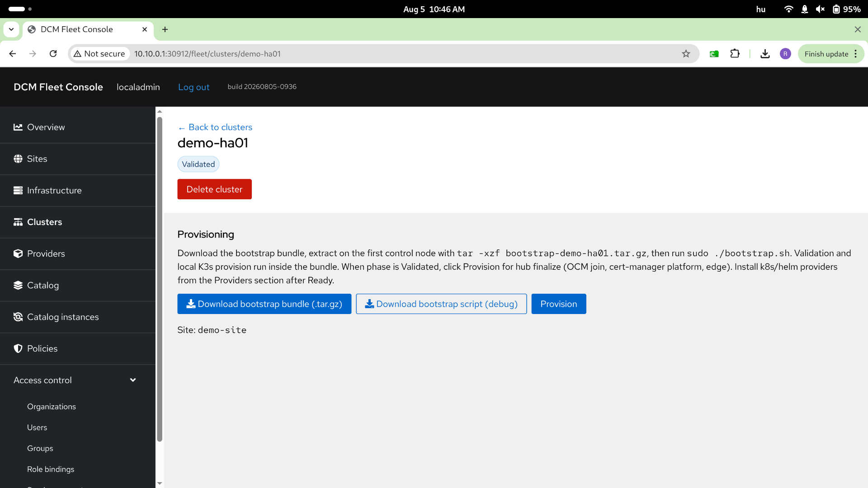This screenshot has width=868, height=488.
Task: Click the Wi-Fi icon in system tray
Action: (789, 9)
